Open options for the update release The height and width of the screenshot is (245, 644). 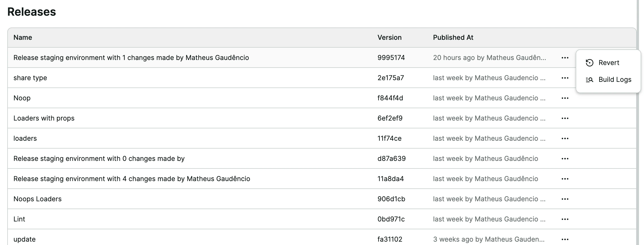[565, 239]
